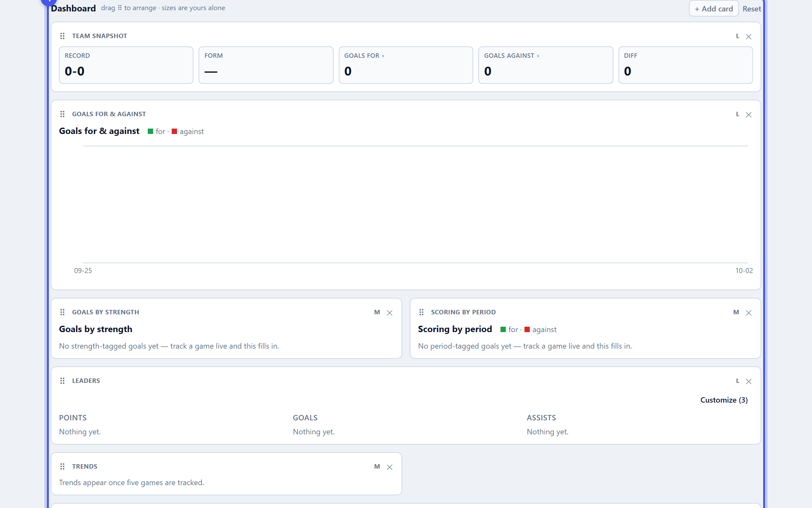Click the GOALS leaders column heading
This screenshot has height=508, width=812.
tap(305, 418)
